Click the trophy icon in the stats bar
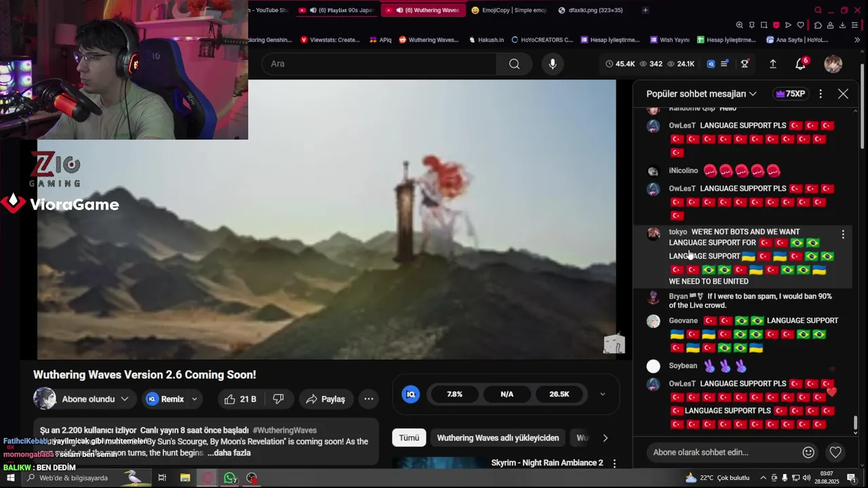 click(x=745, y=64)
